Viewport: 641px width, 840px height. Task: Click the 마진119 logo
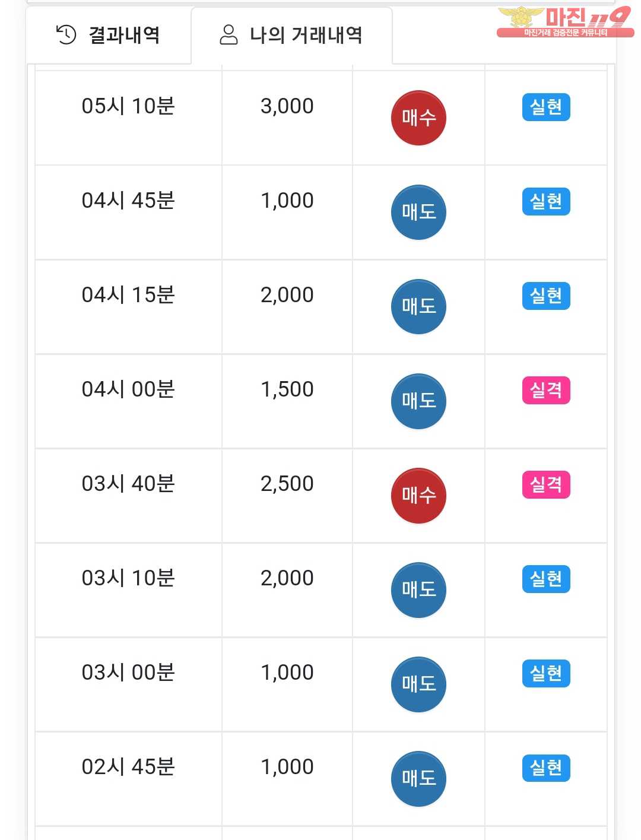[564, 22]
